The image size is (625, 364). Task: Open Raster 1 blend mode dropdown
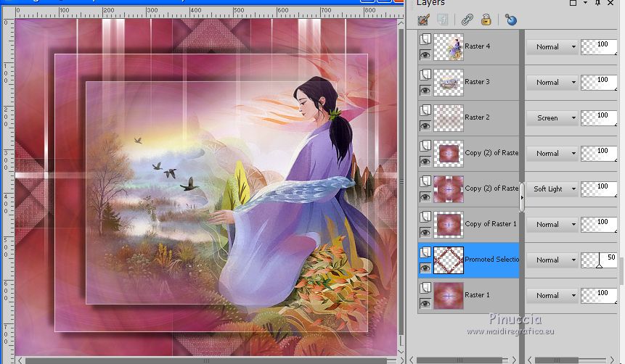pos(552,296)
